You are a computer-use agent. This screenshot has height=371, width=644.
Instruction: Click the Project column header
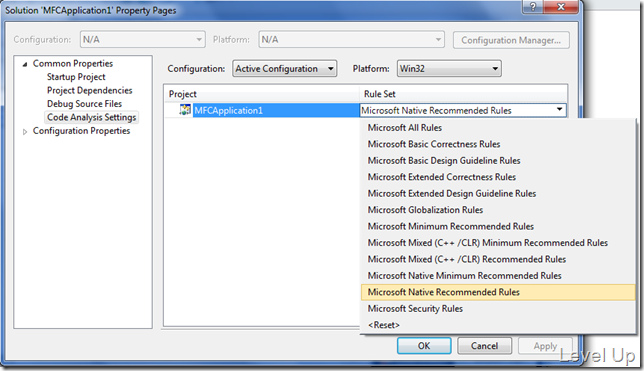[262, 94]
